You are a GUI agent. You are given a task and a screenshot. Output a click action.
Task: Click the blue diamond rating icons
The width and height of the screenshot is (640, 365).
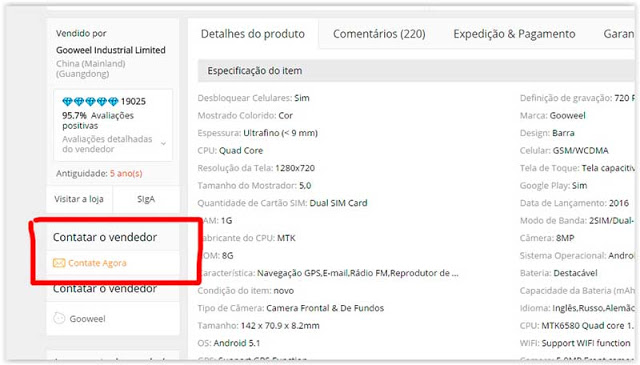(90, 101)
